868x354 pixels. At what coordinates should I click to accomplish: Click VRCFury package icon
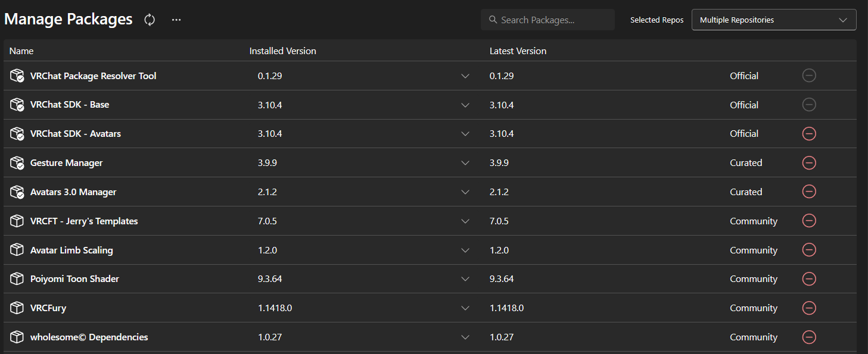coord(17,308)
